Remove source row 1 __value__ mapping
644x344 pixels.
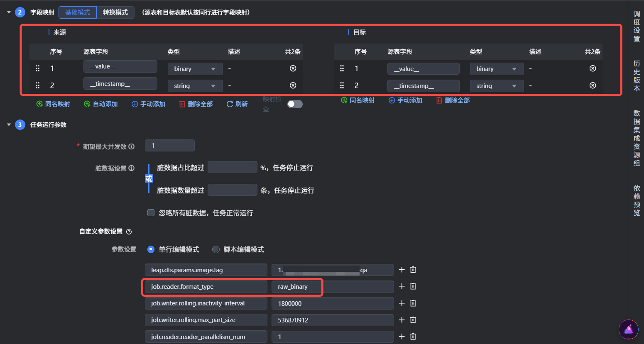click(293, 68)
